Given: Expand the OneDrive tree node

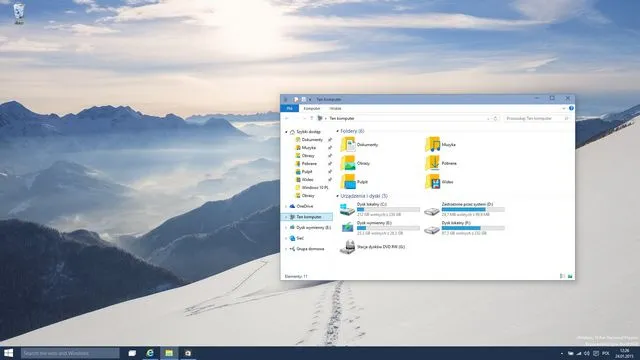Looking at the screenshot, I should 286,206.
